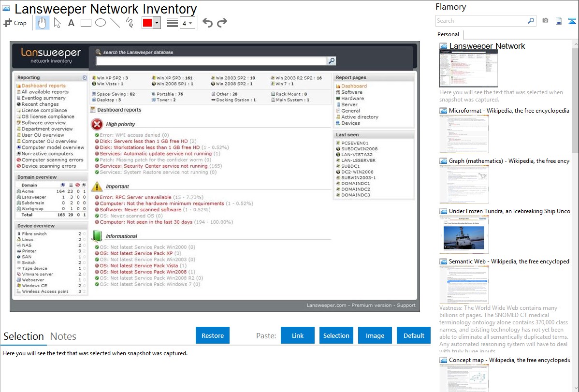Pick the ellipse drawing tool
Screen dimensions: 579x392
(101, 23)
